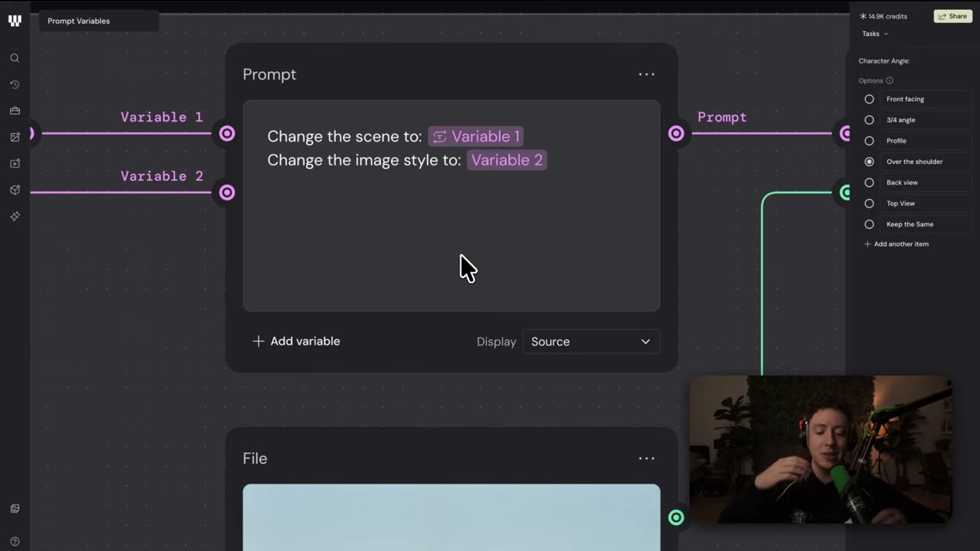Select the Profile radio option
This screenshot has width=980, height=551.
(x=869, y=141)
